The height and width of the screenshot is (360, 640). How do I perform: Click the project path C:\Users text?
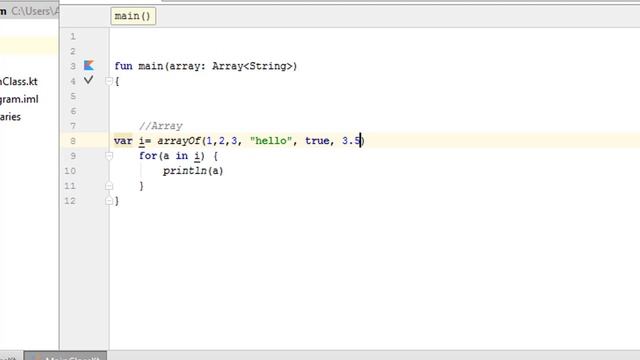point(35,11)
